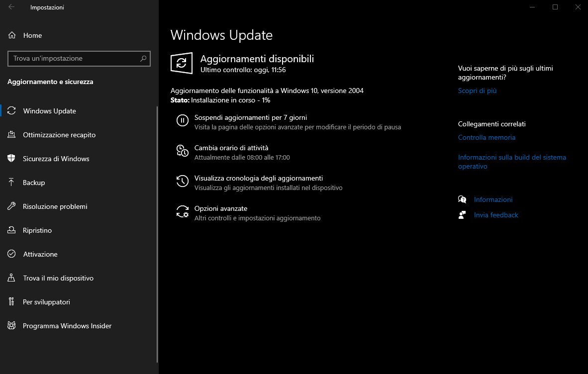Click Attualmente dalle 08:00 alle 17:00 text
The height and width of the screenshot is (374, 588).
[242, 157]
